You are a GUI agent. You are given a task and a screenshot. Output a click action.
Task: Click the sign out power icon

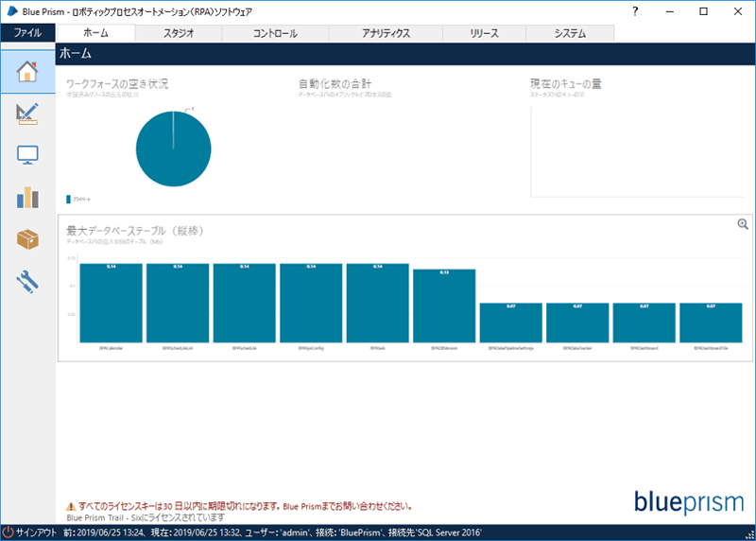pyautogui.click(x=8, y=532)
